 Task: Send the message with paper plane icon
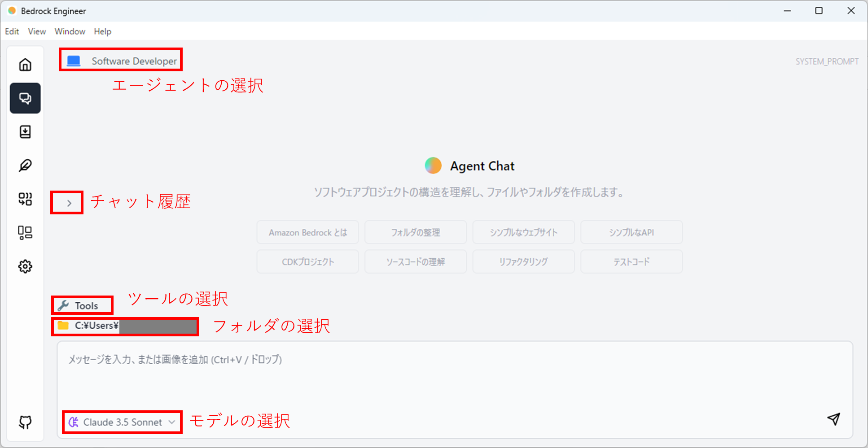[833, 419]
